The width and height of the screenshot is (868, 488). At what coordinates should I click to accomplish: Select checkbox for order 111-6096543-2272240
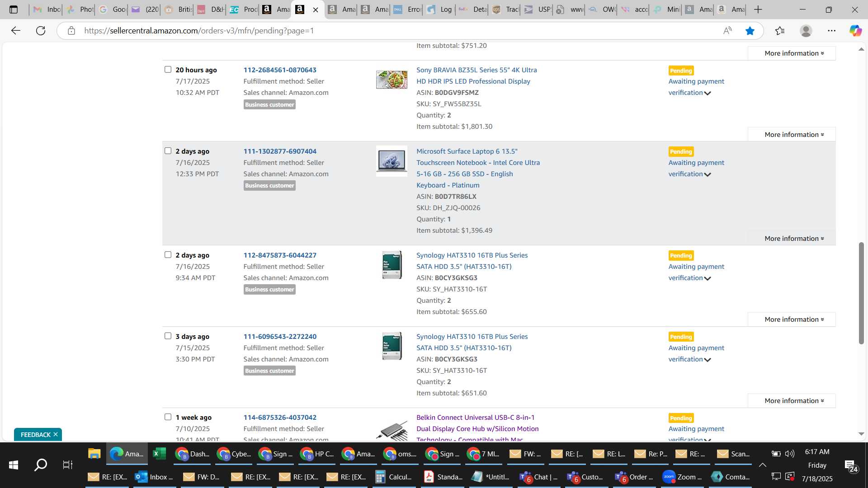[168, 336]
